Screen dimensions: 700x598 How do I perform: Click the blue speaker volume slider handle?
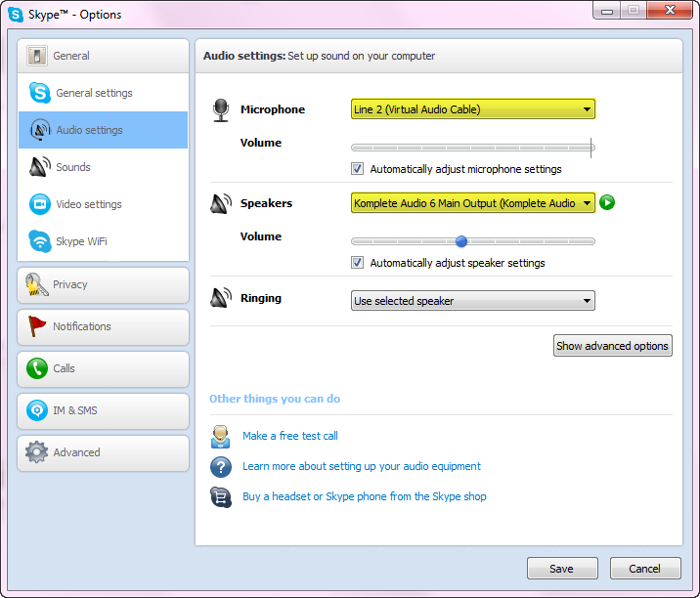[x=461, y=241]
